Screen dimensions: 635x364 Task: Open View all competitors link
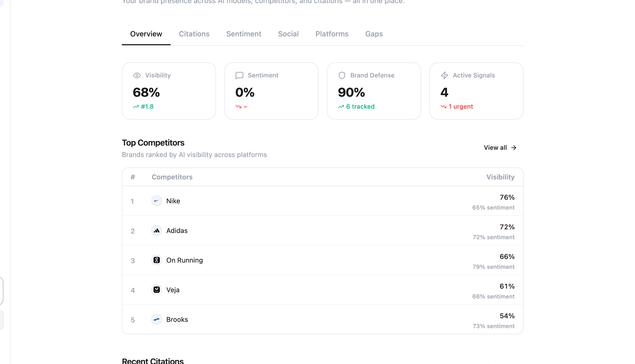click(500, 148)
